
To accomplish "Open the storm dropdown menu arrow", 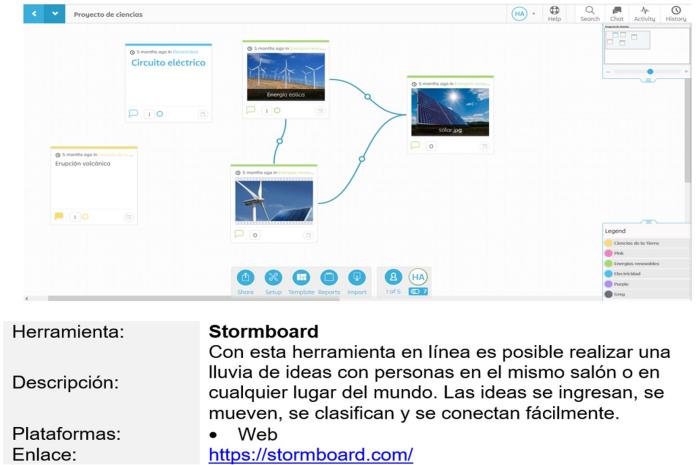I will 54,14.
